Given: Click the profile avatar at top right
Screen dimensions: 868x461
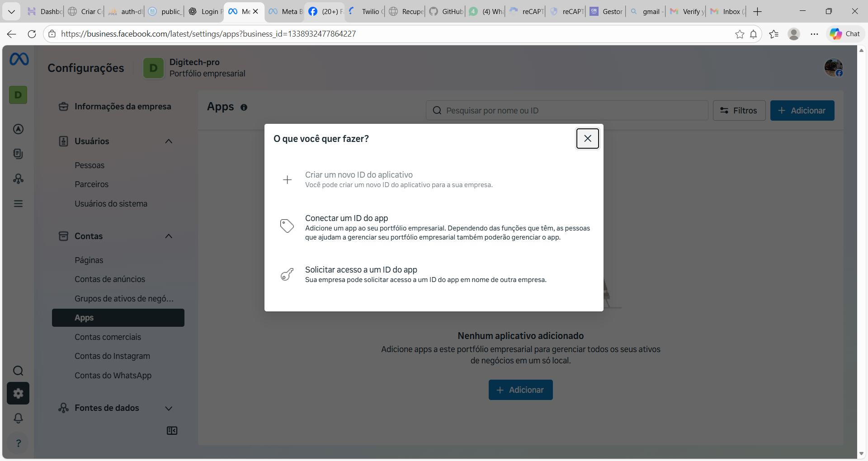Looking at the screenshot, I should (x=833, y=68).
